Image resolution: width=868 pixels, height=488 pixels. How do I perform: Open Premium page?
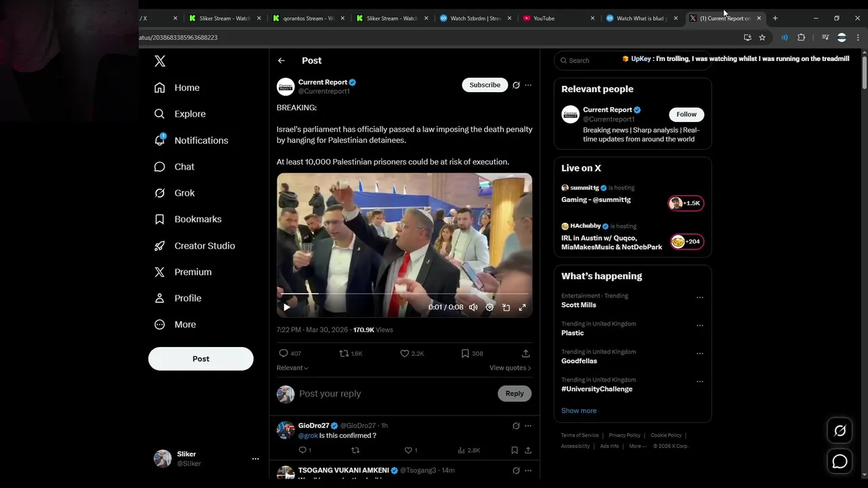[x=183, y=272]
